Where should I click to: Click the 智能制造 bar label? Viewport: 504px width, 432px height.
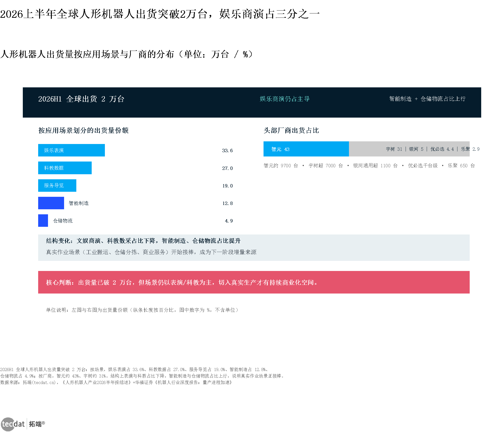click(78, 203)
